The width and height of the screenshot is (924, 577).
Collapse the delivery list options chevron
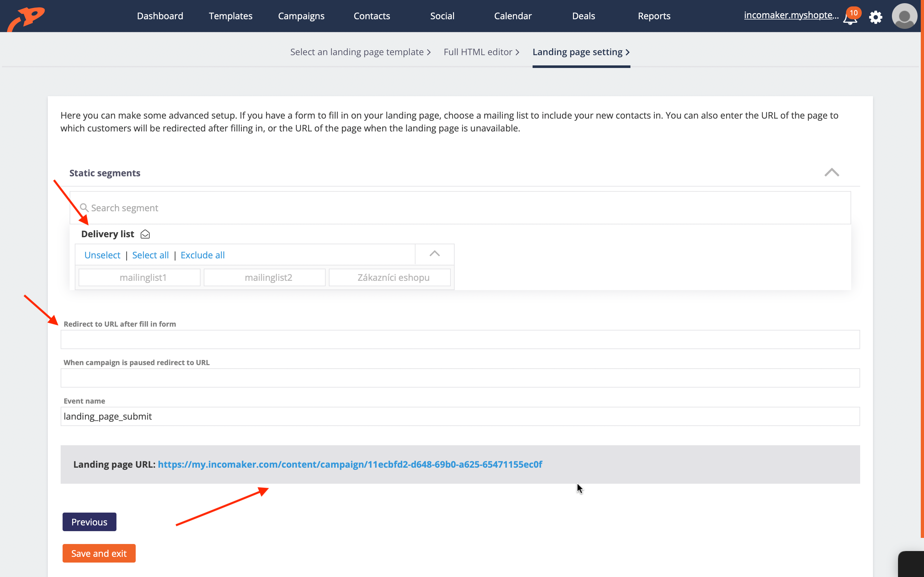(x=434, y=254)
